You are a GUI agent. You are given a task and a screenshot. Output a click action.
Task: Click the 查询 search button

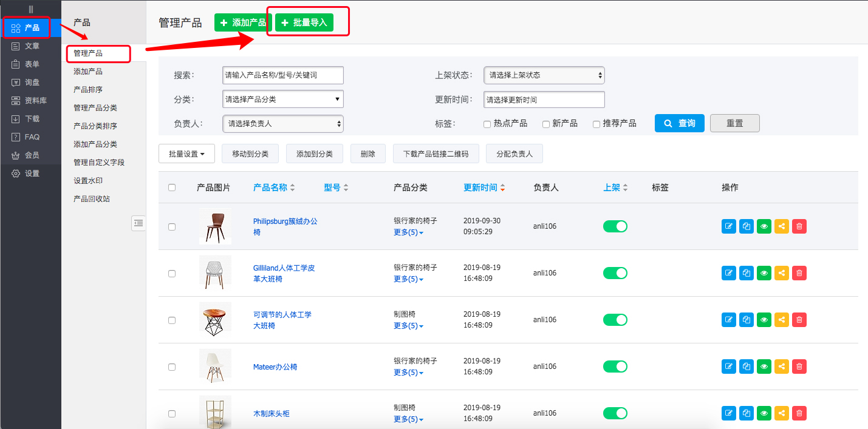click(679, 123)
